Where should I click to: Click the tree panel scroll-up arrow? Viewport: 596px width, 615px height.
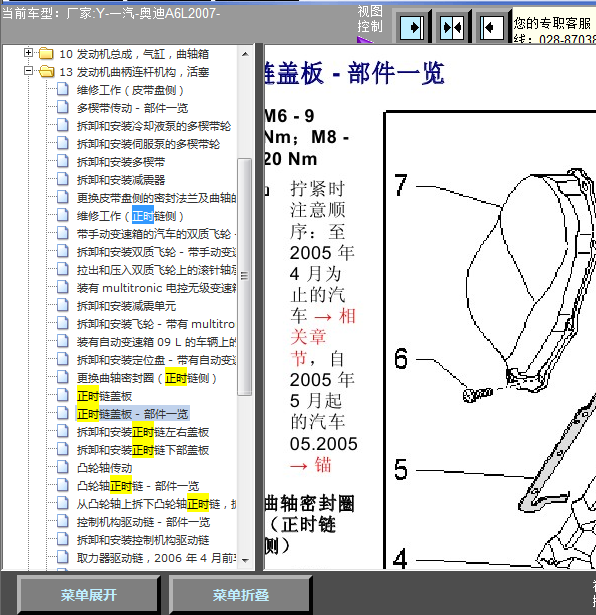[x=245, y=54]
